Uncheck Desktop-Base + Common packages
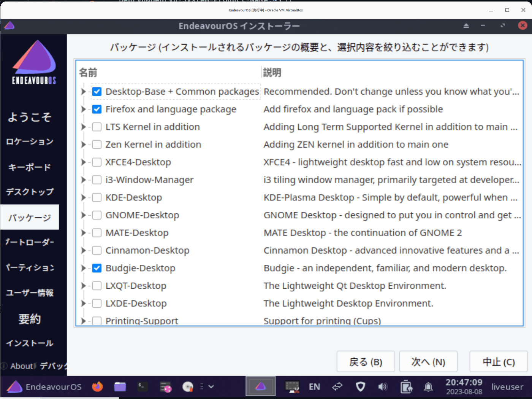The width and height of the screenshot is (532, 399). tap(97, 92)
